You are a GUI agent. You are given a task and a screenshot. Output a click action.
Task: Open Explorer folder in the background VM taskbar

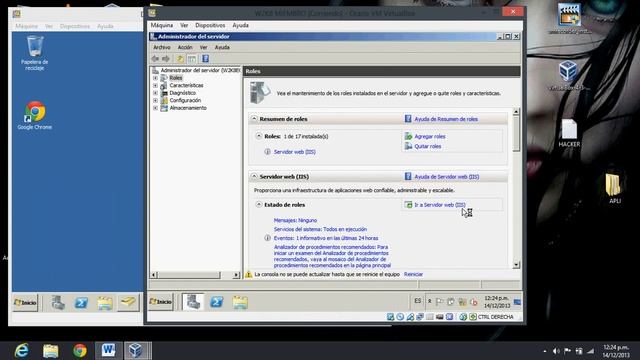point(104,303)
